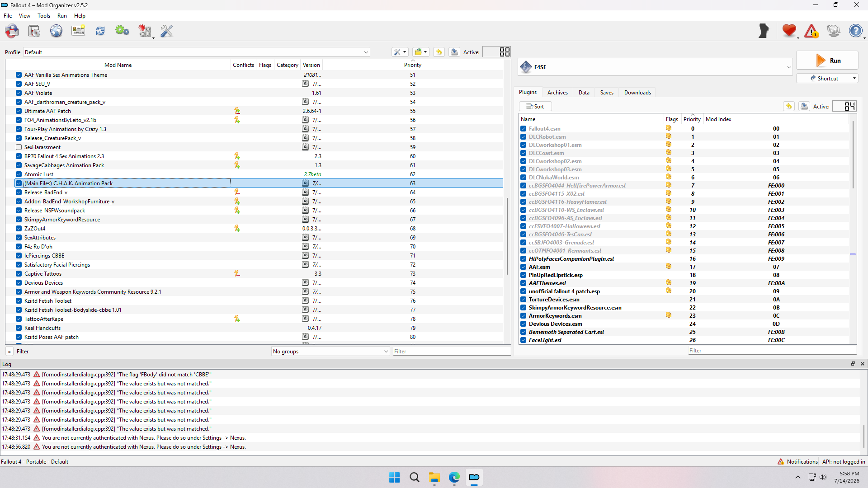Click conflict flag icon for ZaZOut4
This screenshot has width=868, height=488.
point(237,228)
